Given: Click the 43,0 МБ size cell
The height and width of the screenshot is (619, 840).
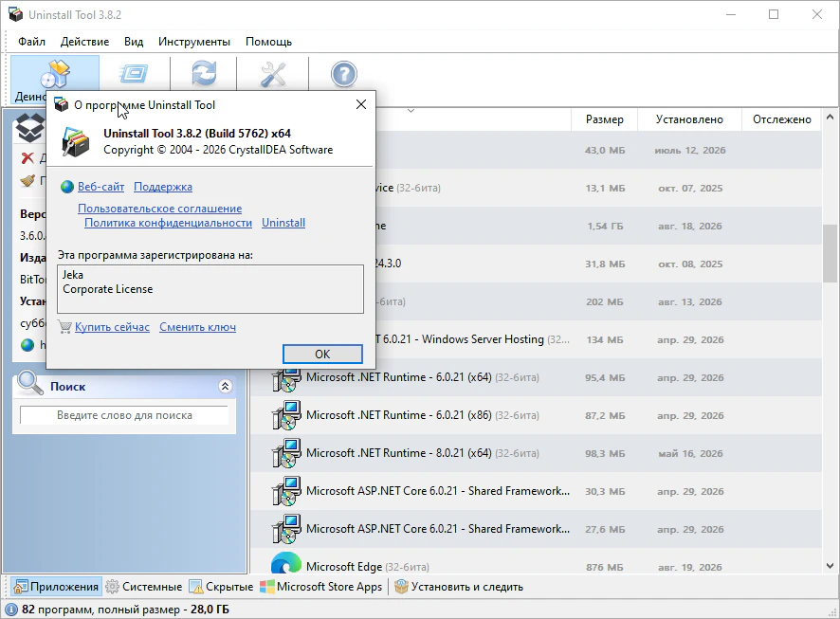Looking at the screenshot, I should click(605, 151).
